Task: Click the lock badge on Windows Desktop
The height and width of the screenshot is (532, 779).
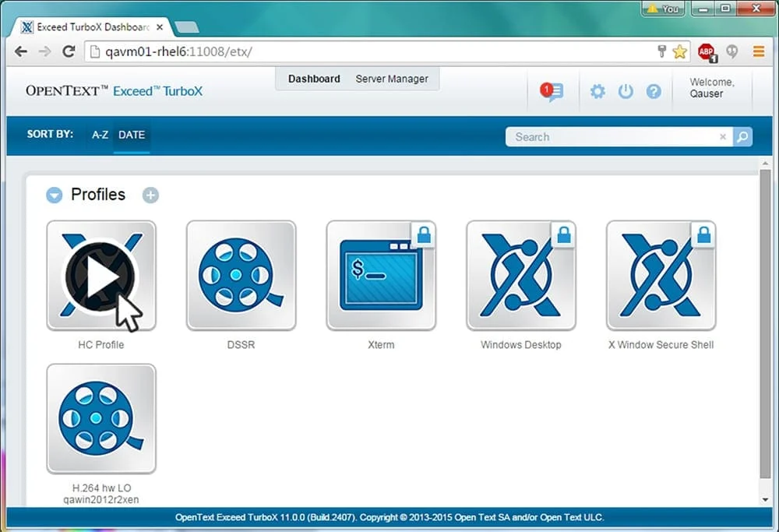Action: [x=564, y=234]
